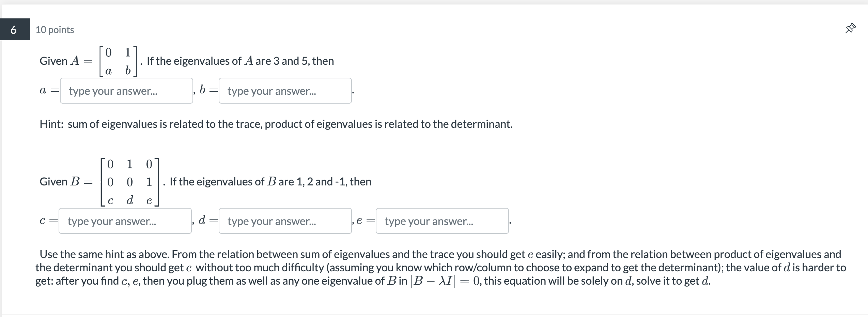Select the 'type your answer...' placeholder beside a
This screenshot has height=317, width=868.
pos(126,91)
